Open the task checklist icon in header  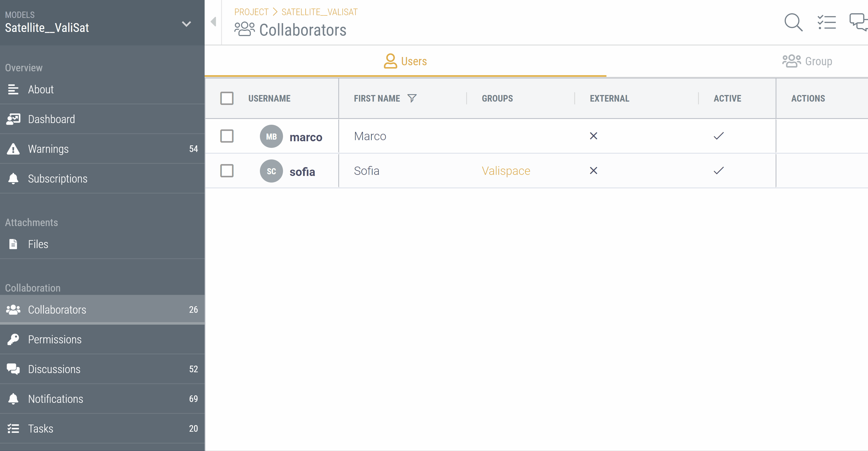tap(826, 22)
